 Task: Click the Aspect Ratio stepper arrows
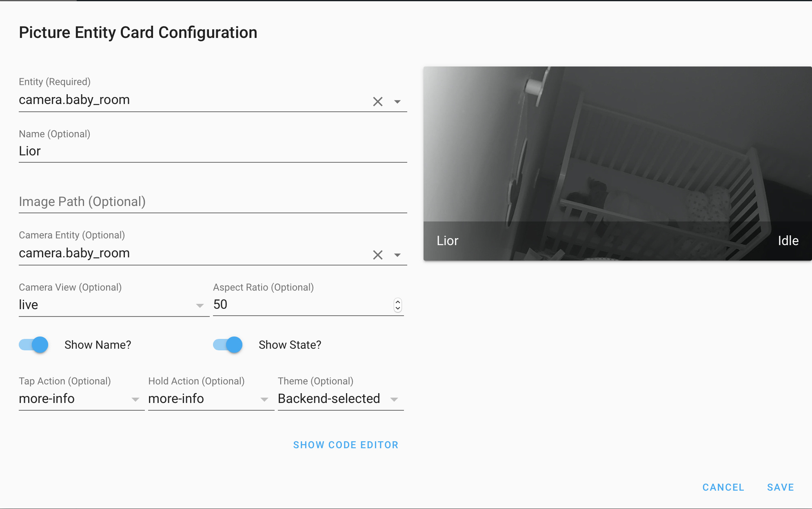398,305
